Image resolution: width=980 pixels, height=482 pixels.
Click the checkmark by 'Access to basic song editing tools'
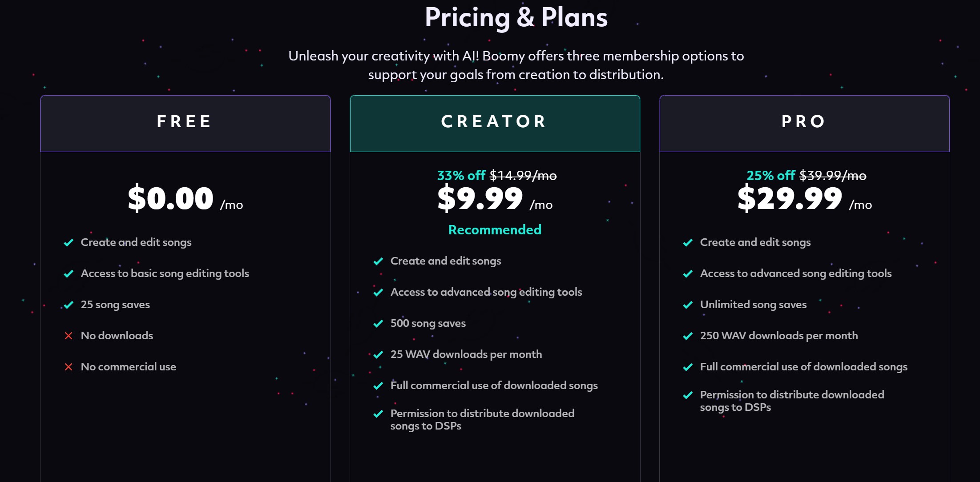[69, 274]
